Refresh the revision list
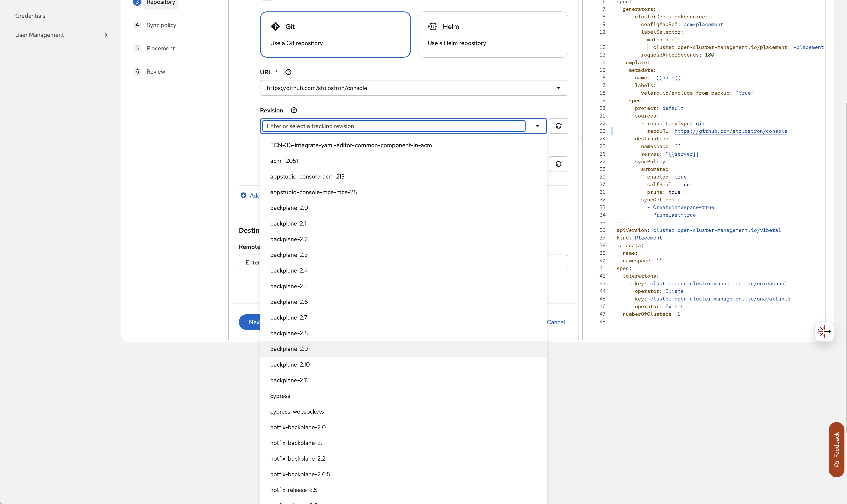This screenshot has height=504, width=847. [x=558, y=126]
